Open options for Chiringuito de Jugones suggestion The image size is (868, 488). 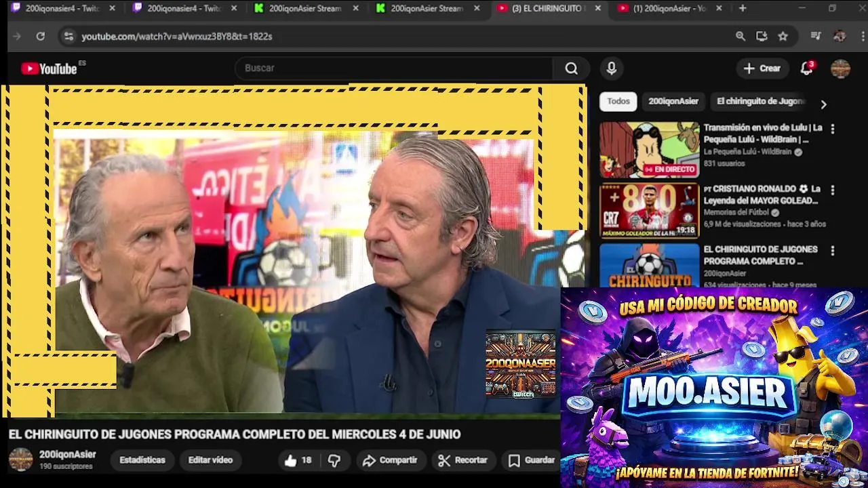click(833, 251)
